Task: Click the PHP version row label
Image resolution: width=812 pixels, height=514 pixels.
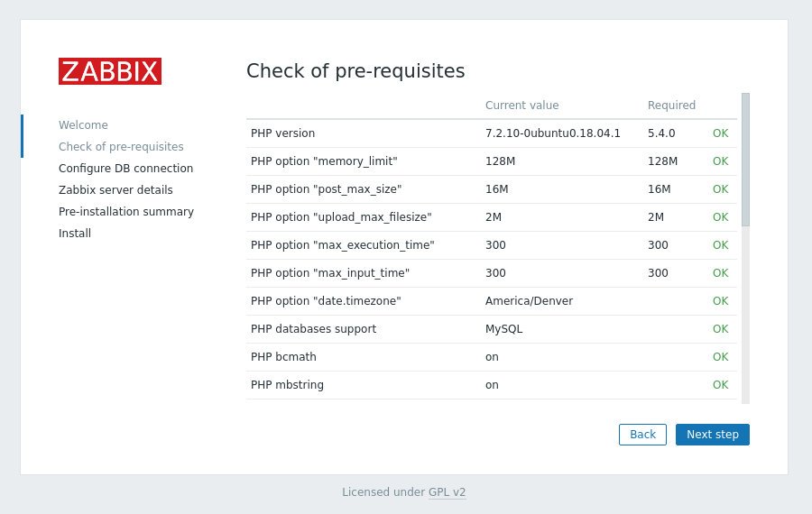Action: coord(282,133)
